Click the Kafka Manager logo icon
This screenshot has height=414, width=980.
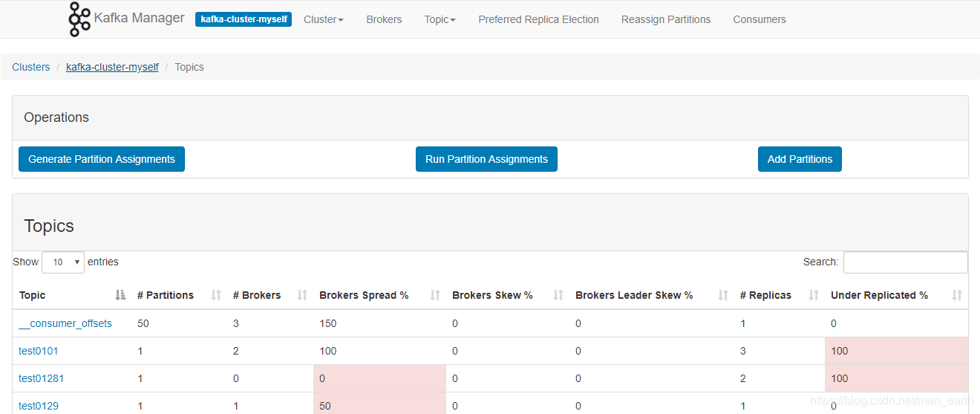pos(79,19)
